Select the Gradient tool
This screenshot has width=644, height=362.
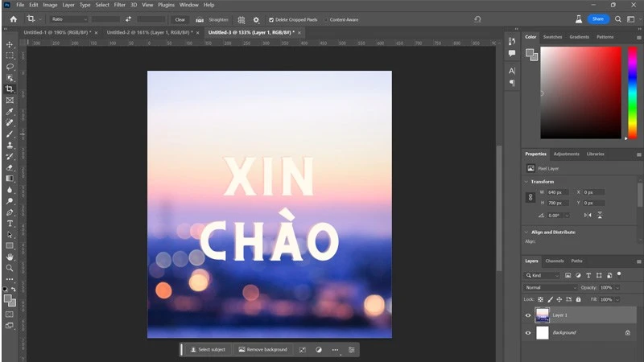coord(10,179)
